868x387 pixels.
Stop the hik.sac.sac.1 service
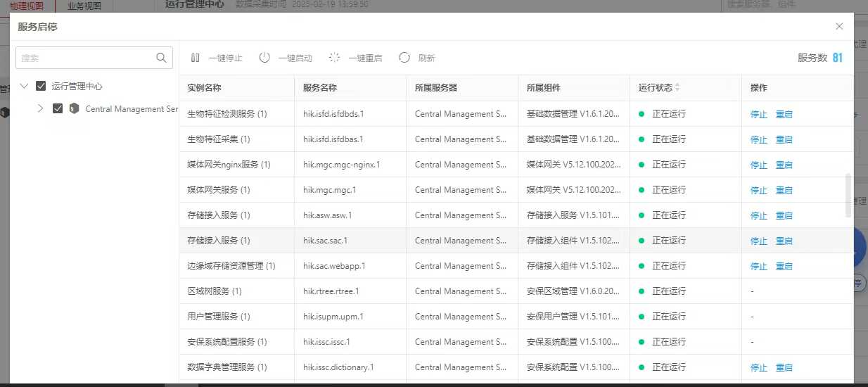pos(759,241)
